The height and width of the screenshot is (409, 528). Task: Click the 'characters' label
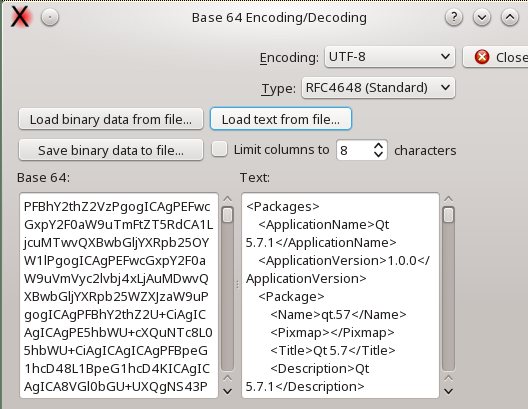[x=425, y=150]
